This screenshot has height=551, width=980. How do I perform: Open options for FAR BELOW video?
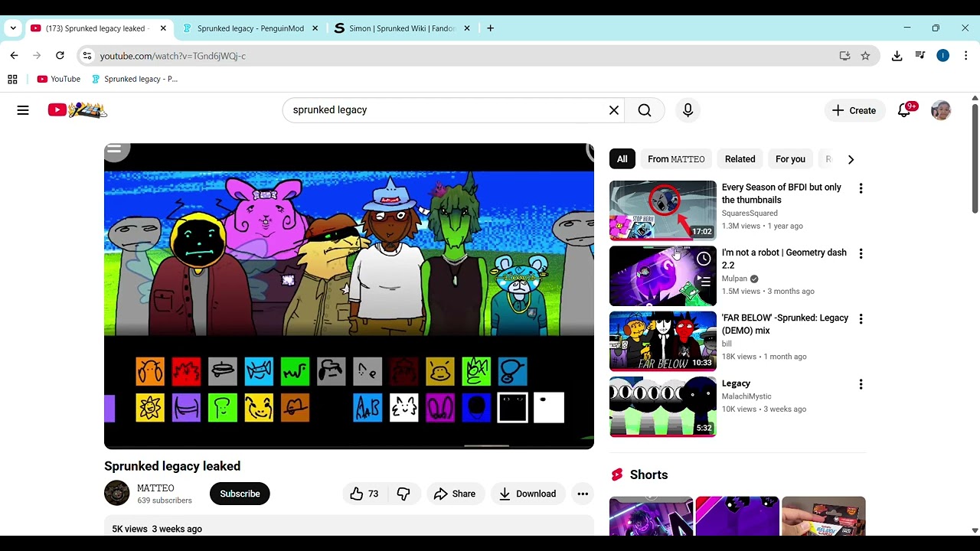(x=861, y=318)
